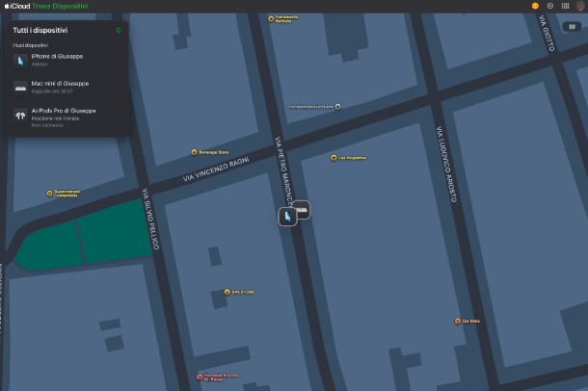This screenshot has height=391, width=588.
Task: Click the red medical marker near the bottom
Action: point(200,377)
